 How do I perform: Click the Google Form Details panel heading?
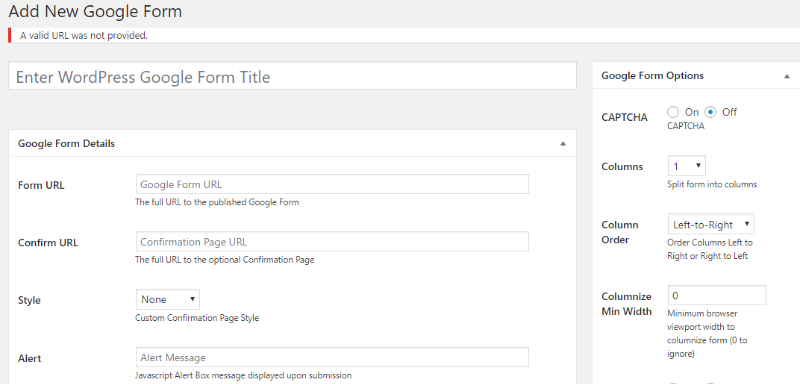click(x=66, y=144)
